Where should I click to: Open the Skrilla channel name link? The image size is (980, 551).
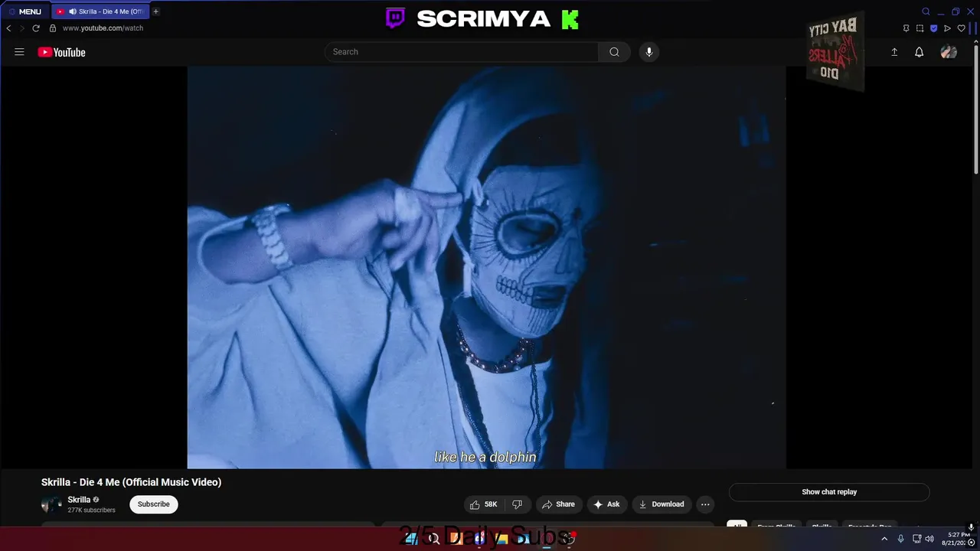pyautogui.click(x=79, y=500)
